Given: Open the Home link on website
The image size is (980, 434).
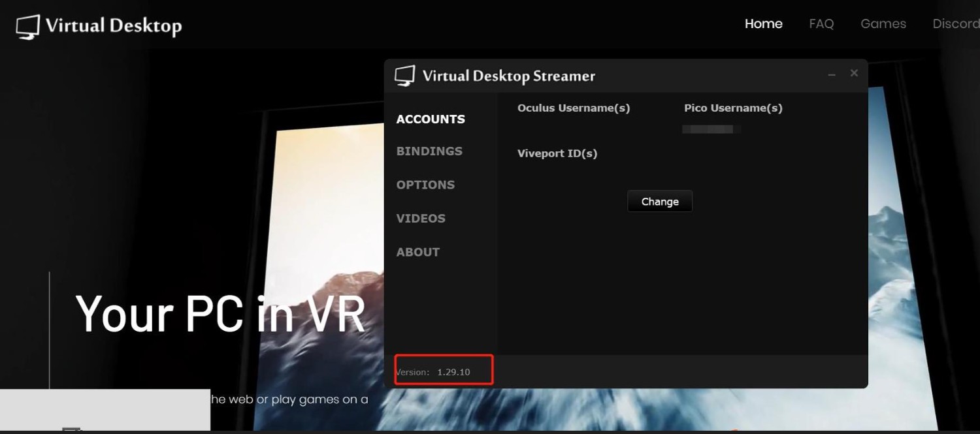Looking at the screenshot, I should (x=764, y=23).
